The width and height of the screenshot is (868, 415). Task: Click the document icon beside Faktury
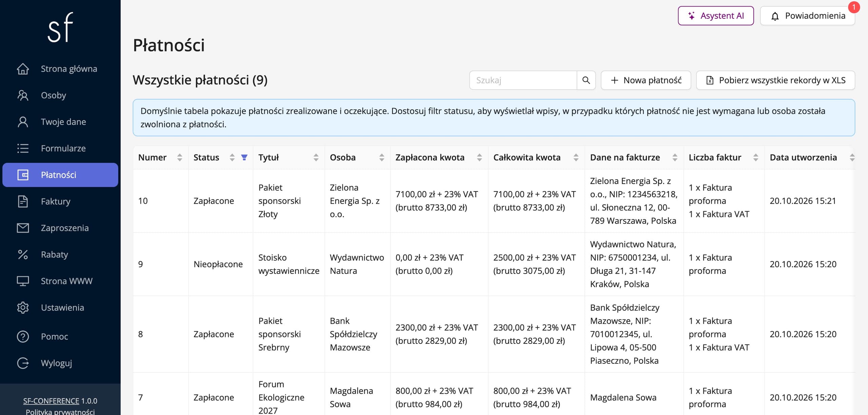pos(23,201)
